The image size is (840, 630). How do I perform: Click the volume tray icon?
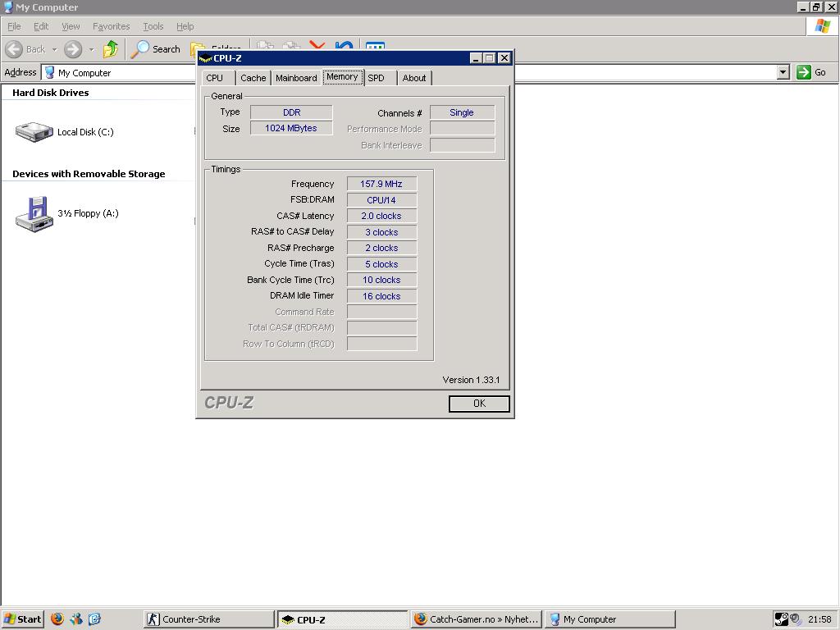point(796,619)
